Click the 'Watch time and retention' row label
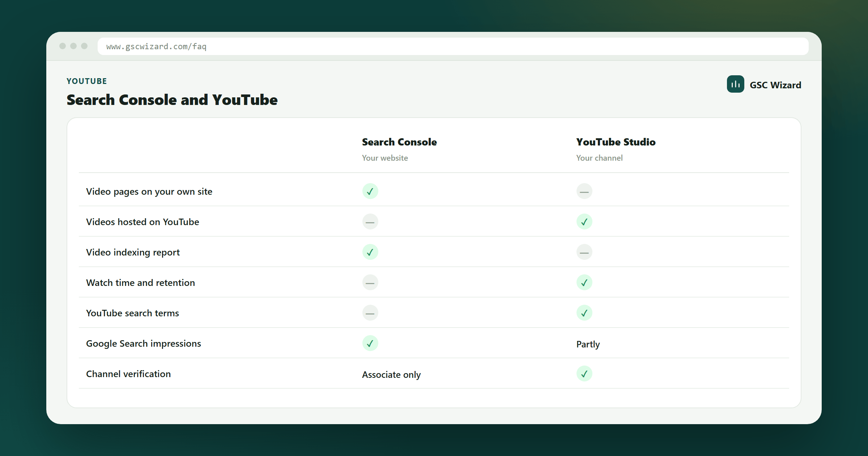Screen dimensions: 868x456 click(x=140, y=283)
